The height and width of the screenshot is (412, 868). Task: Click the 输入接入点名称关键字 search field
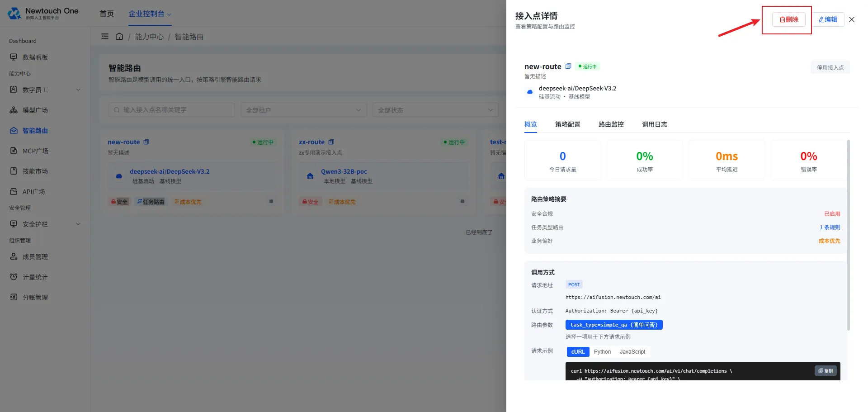tap(172, 110)
